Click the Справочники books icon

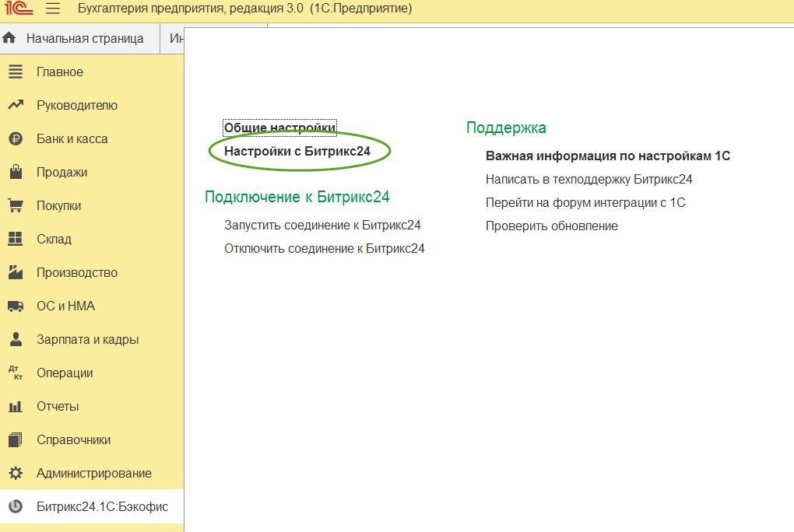click(16, 440)
